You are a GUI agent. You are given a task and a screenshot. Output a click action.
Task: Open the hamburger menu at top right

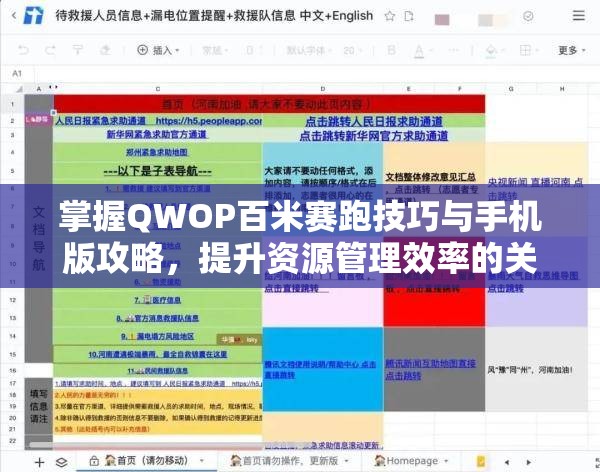[579, 15]
